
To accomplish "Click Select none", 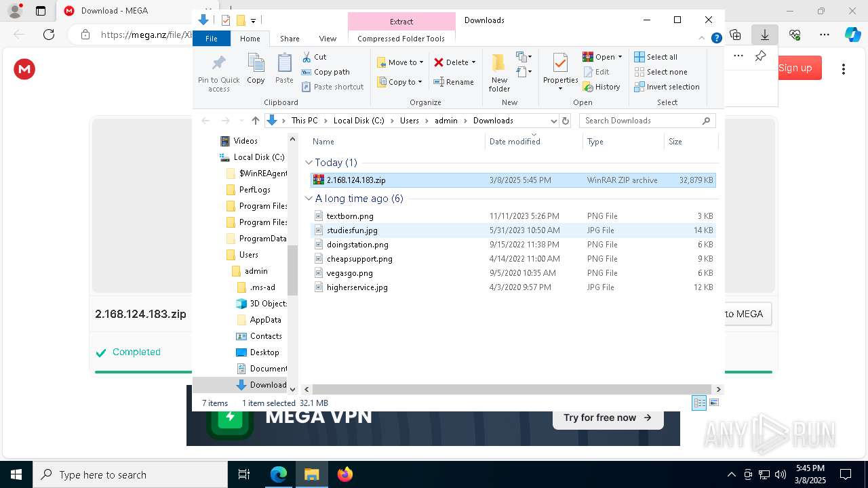I will click(661, 72).
